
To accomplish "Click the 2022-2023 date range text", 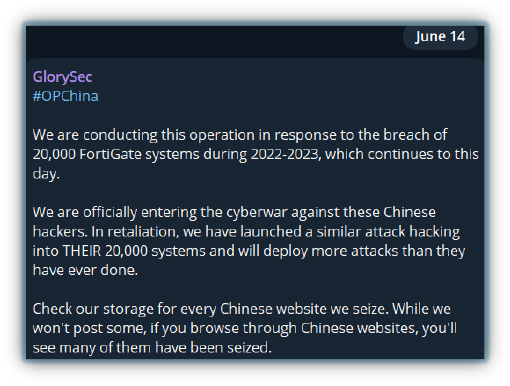I will 286,154.
